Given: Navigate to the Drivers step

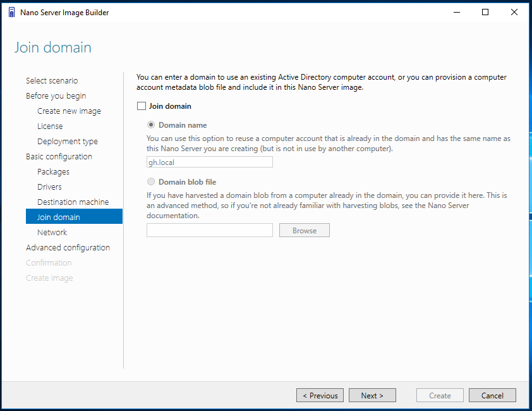Looking at the screenshot, I should pos(49,187).
